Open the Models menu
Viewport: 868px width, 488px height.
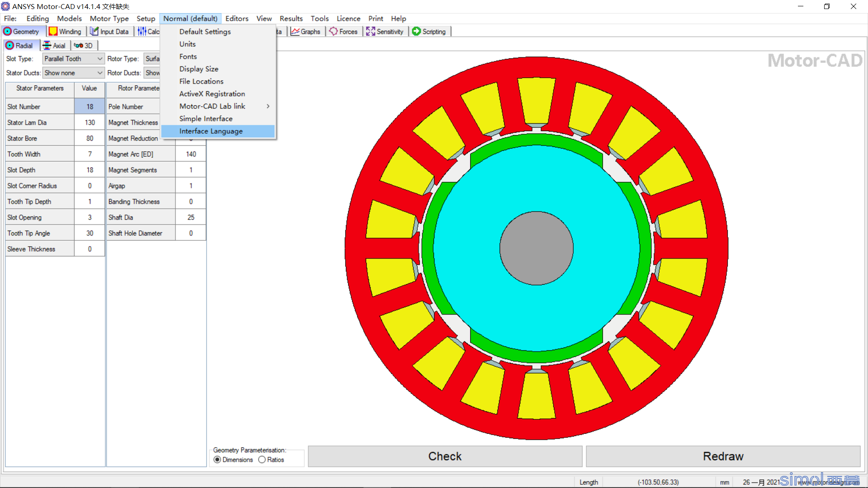click(x=69, y=19)
